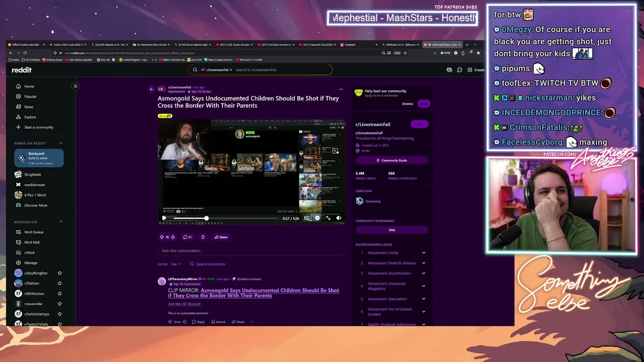Open the post's three-dot options menu

(x=341, y=89)
